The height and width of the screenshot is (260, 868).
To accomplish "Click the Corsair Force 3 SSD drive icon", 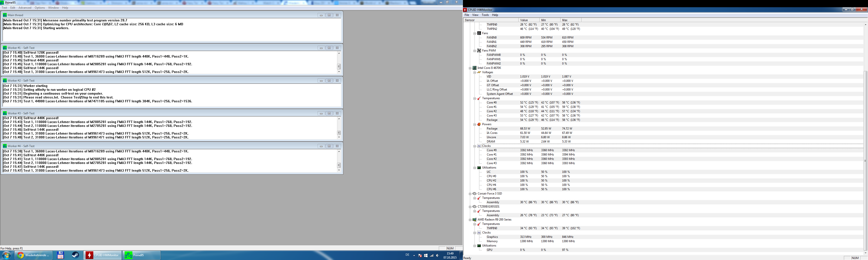I will (475, 194).
